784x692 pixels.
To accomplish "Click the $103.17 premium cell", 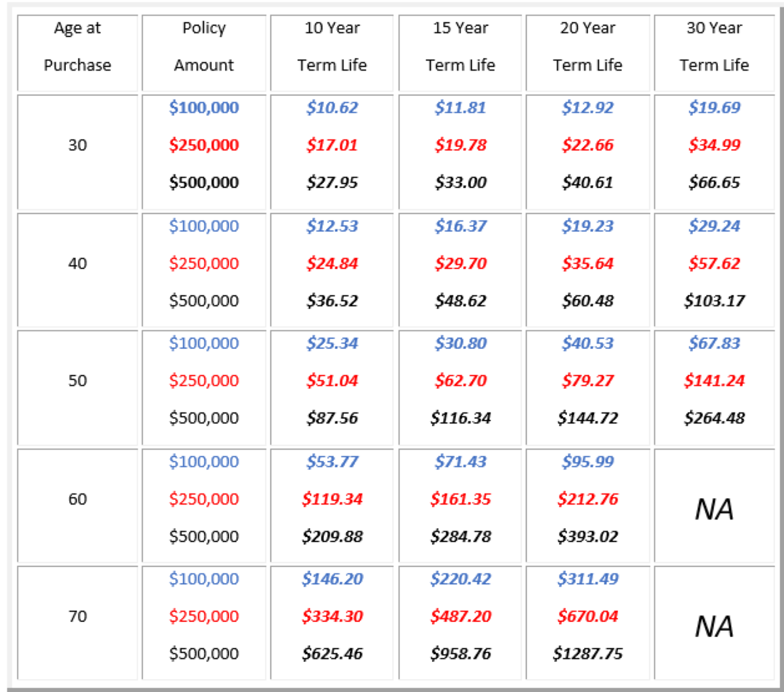I will [x=714, y=301].
